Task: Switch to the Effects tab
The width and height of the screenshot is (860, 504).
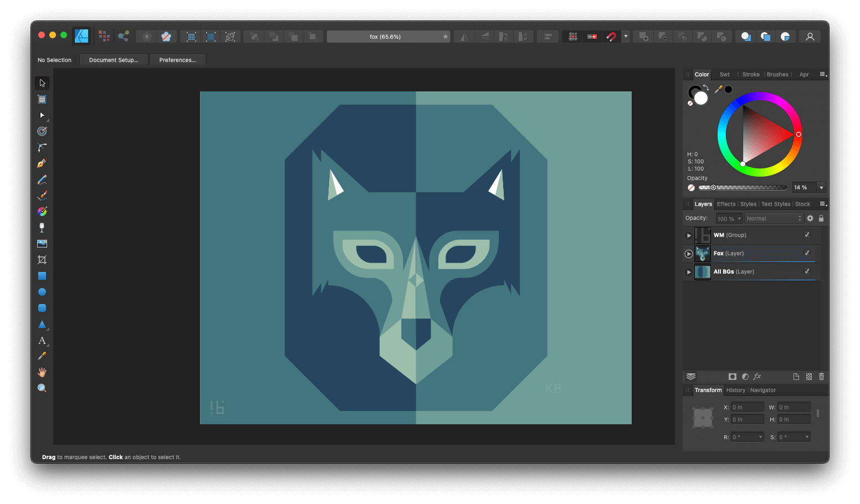Action: [726, 204]
